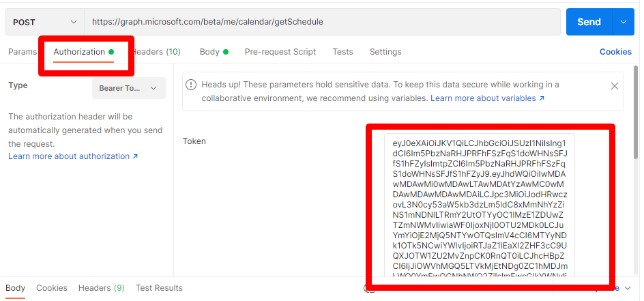View response Headers (9) tab
This screenshot has width=644, height=301.
[101, 288]
